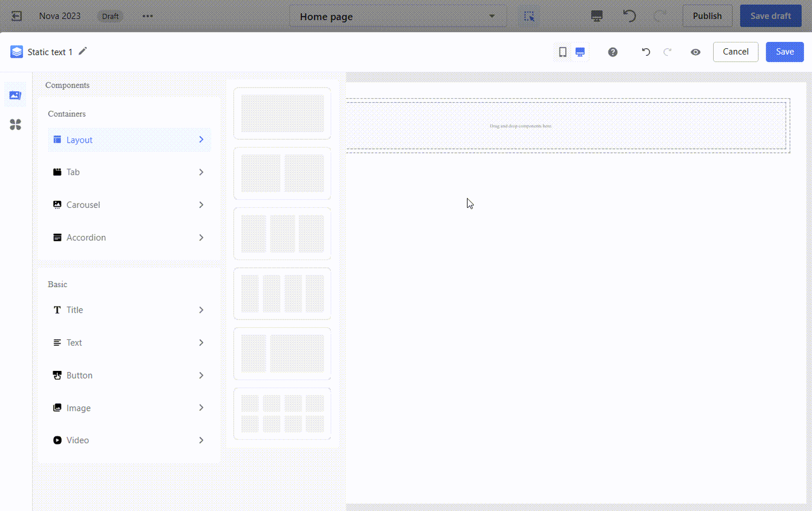Undo the last change in the editor

[x=646, y=52]
